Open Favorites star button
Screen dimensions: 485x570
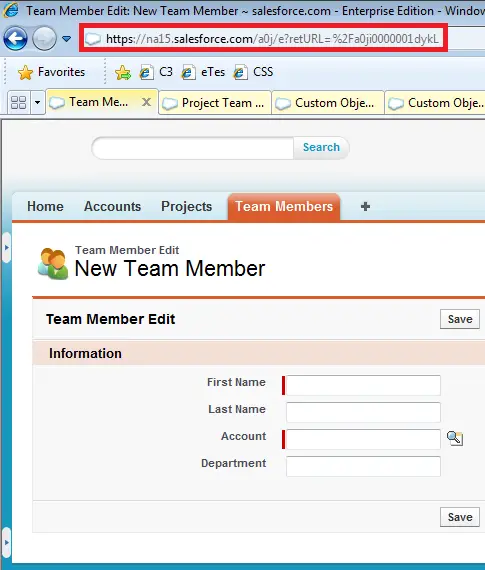[x=51, y=72]
